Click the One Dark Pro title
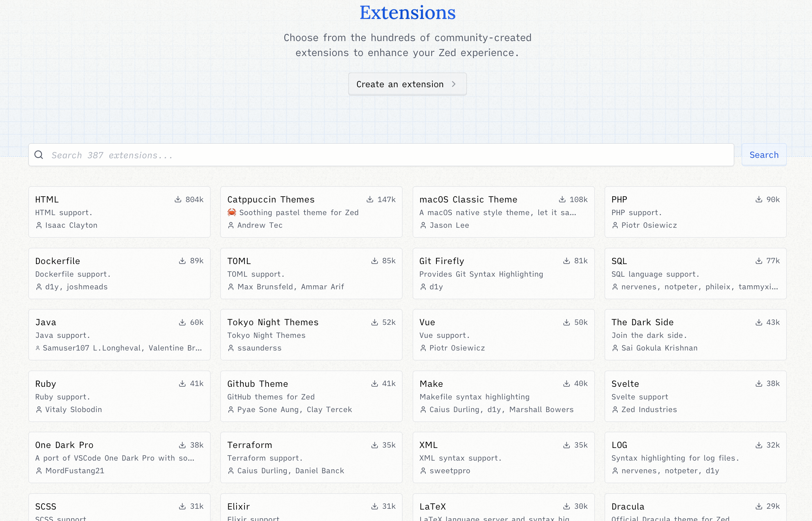 tap(64, 445)
